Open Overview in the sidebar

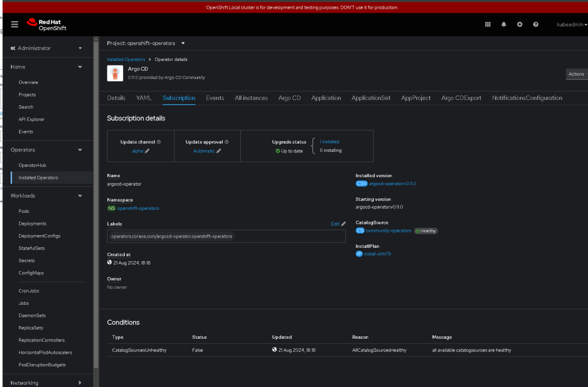point(29,82)
